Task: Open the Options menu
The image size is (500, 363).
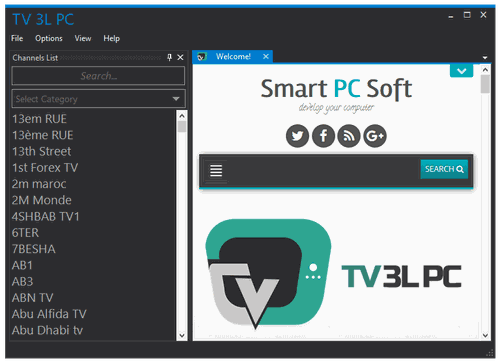Action: [x=49, y=38]
